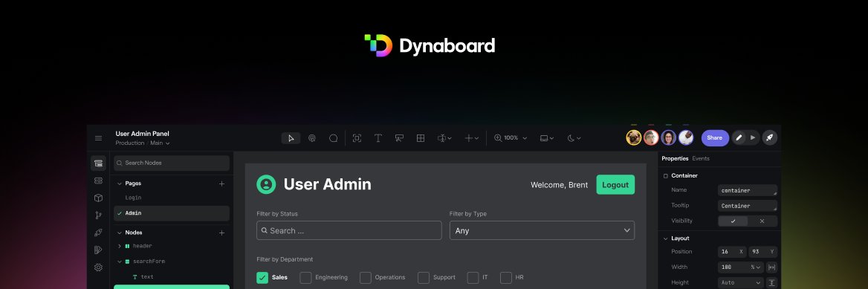Screen dimensions: 868x289
Task: Select the Text tool
Action: pyautogui.click(x=378, y=138)
